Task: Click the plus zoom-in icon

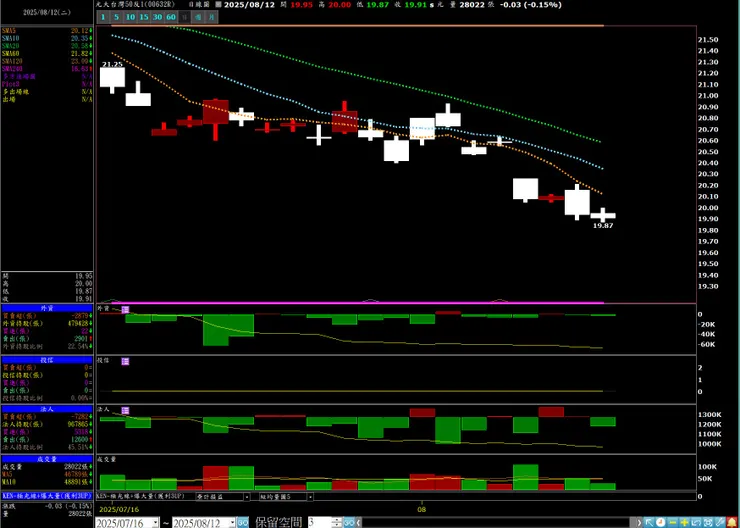Action: point(685,522)
